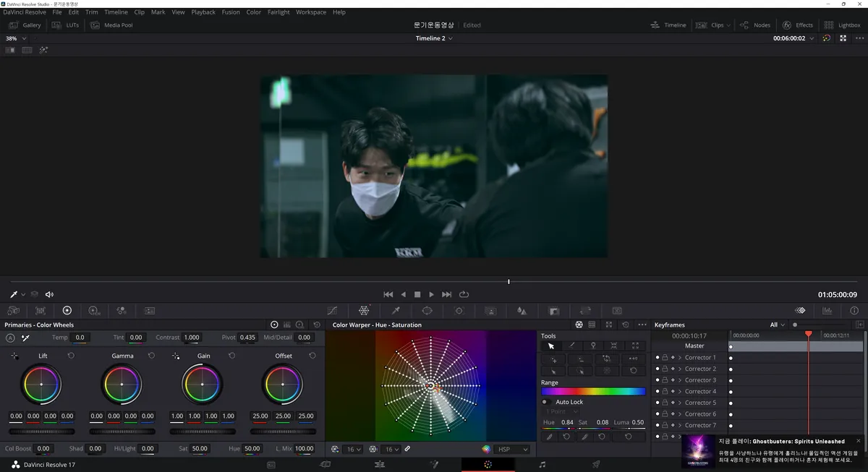Screen dimensions: 868x472
Task: Open the HSP color space dropdown
Action: coord(513,449)
